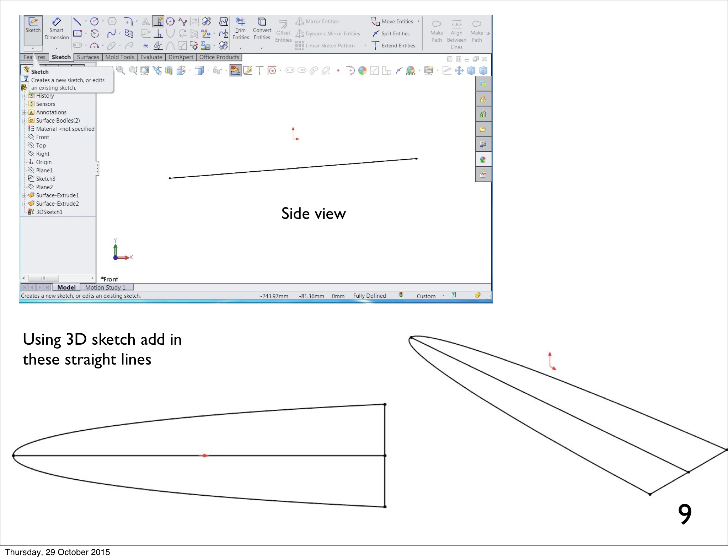Select the Line sketch tool
This screenshot has height=560, width=728.
(77, 22)
